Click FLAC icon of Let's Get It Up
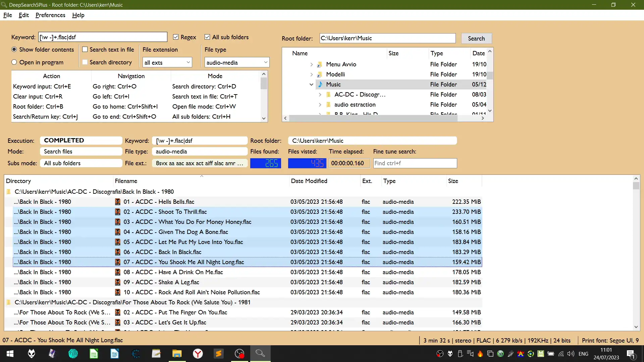 [x=117, y=322]
